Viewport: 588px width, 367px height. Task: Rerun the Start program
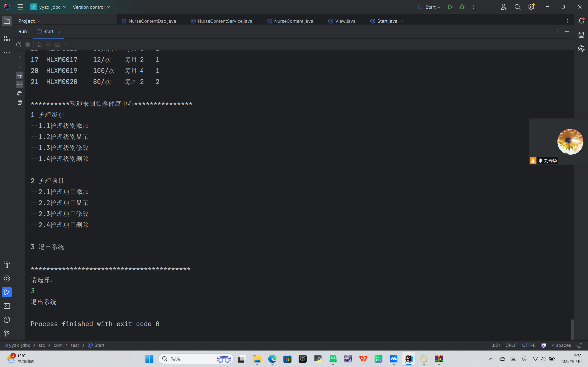click(x=18, y=45)
